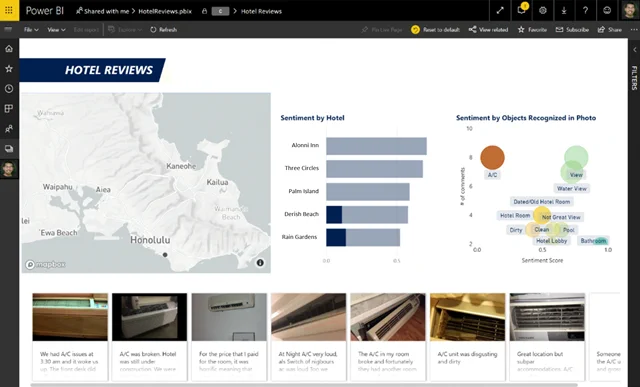This screenshot has height=387, width=640.
Task: Open the settings gear icon
Action: point(542,11)
